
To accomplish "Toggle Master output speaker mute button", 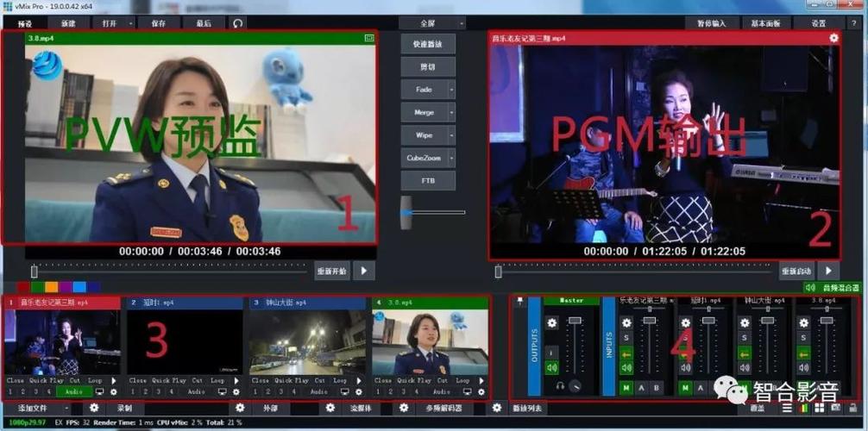I will click(x=552, y=367).
